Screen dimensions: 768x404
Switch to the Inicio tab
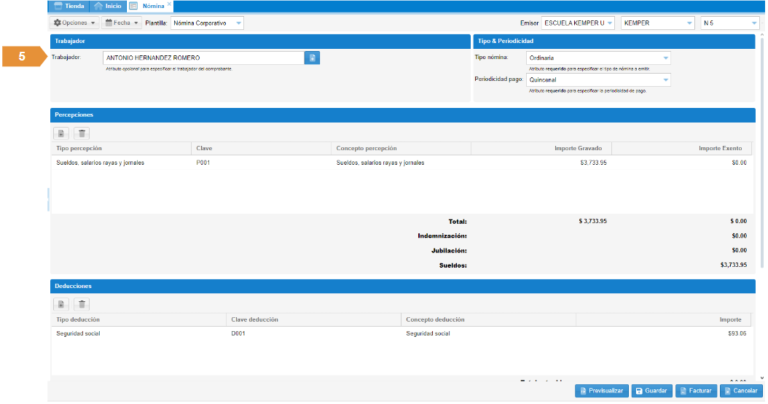point(108,6)
